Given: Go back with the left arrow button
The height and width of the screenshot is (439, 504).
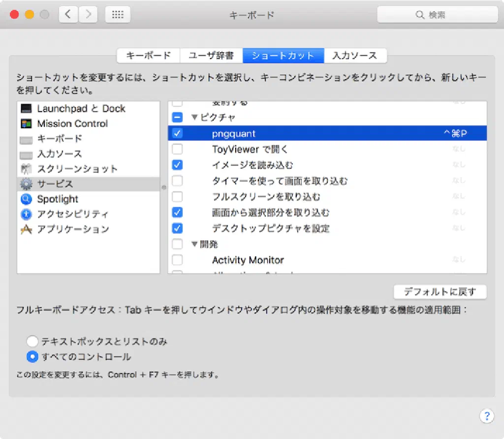Looking at the screenshot, I should (68, 15).
